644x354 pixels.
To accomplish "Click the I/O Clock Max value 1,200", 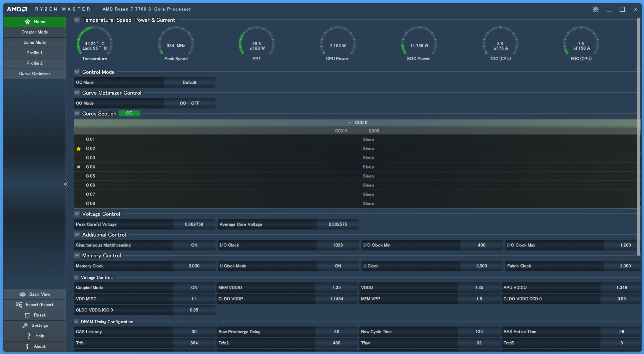I will [623, 245].
